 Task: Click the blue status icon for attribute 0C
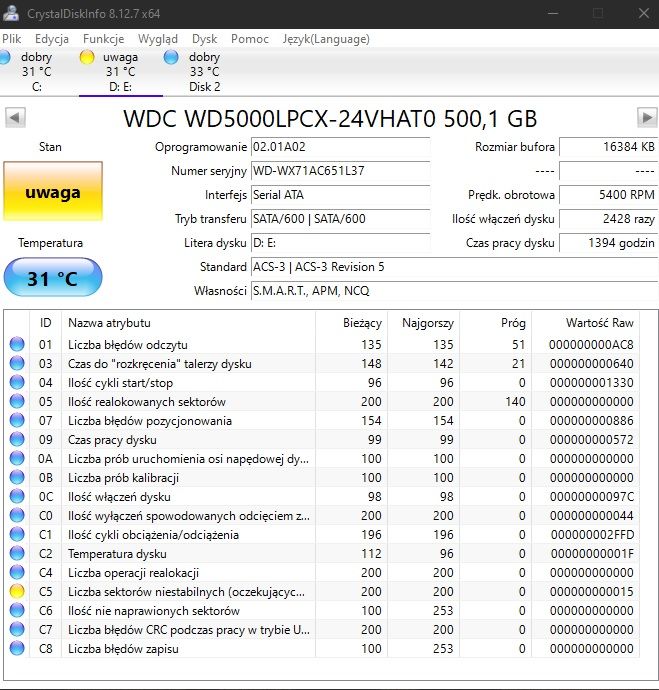[x=17, y=496]
